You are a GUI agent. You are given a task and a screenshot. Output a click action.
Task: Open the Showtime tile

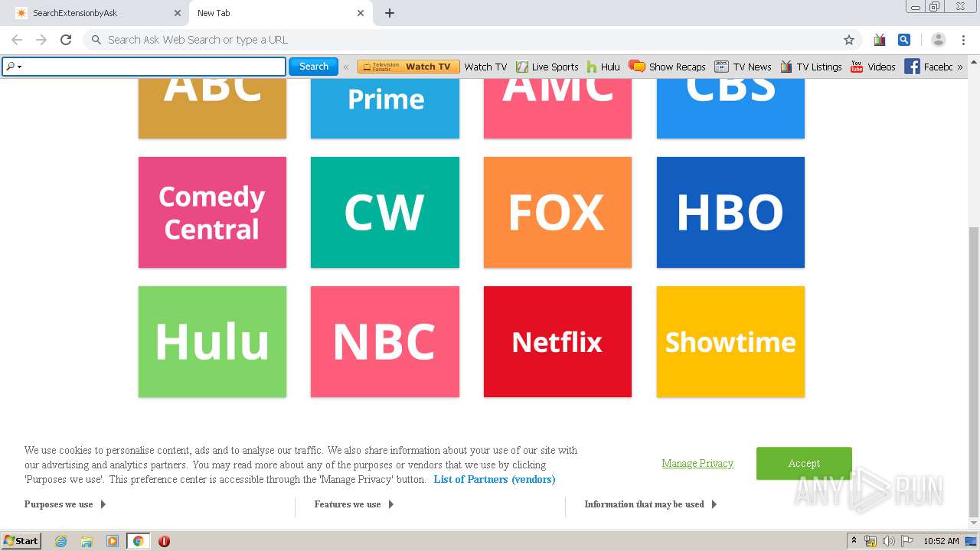click(x=730, y=341)
